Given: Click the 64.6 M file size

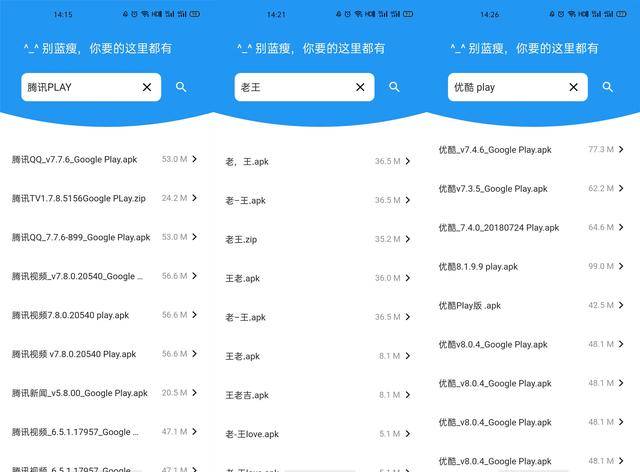Looking at the screenshot, I should pyautogui.click(x=601, y=227).
